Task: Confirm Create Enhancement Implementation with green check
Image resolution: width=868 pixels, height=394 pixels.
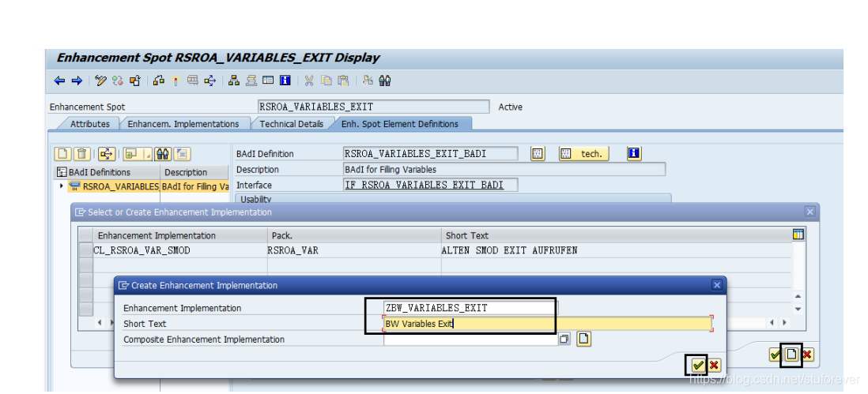Action: pos(699,366)
